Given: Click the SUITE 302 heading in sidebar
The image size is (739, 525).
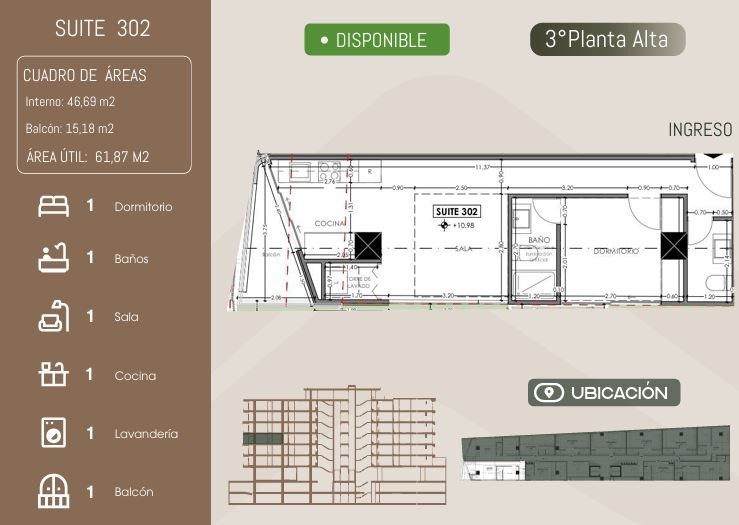Looking at the screenshot, I should tap(103, 28).
